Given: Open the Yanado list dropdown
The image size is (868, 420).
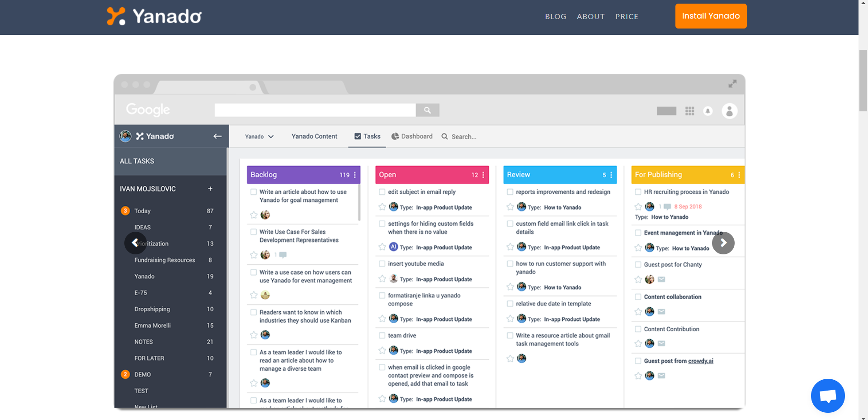Looking at the screenshot, I should [259, 137].
